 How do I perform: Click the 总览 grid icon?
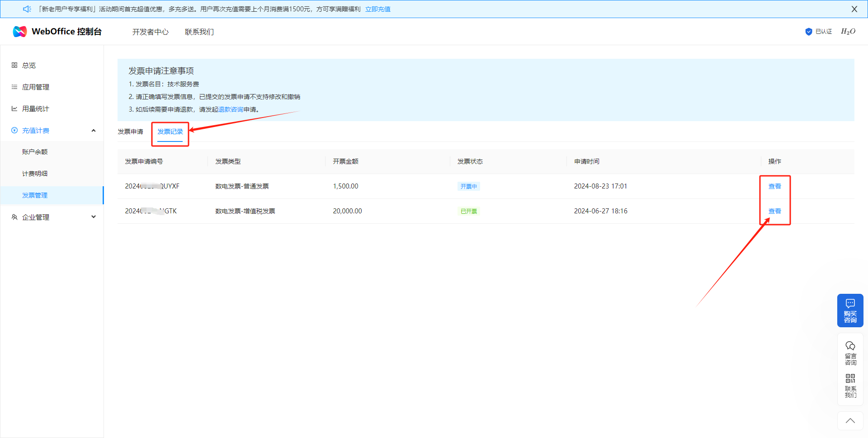point(14,65)
